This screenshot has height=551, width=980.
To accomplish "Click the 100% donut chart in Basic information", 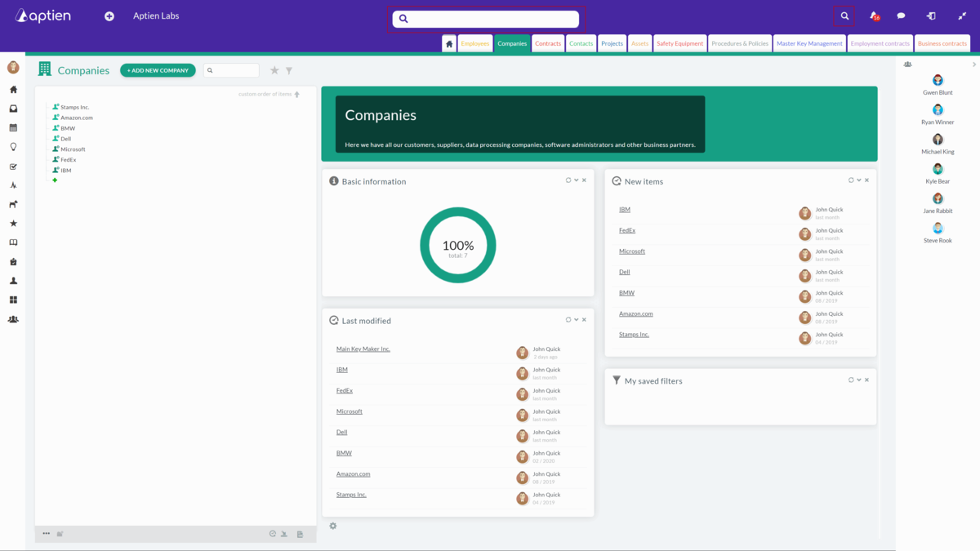I will coord(458,245).
